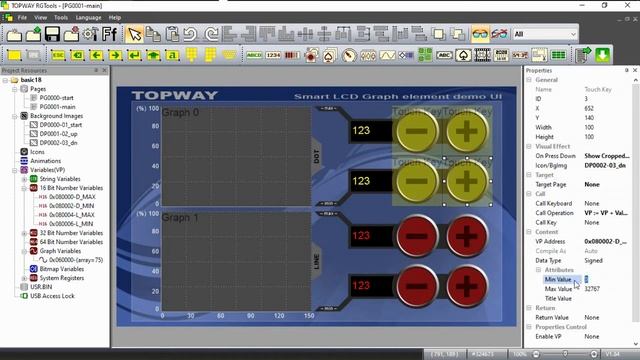The width and height of the screenshot is (640, 360).
Task: Click zoom-in plus button in status bar
Action: point(594,354)
